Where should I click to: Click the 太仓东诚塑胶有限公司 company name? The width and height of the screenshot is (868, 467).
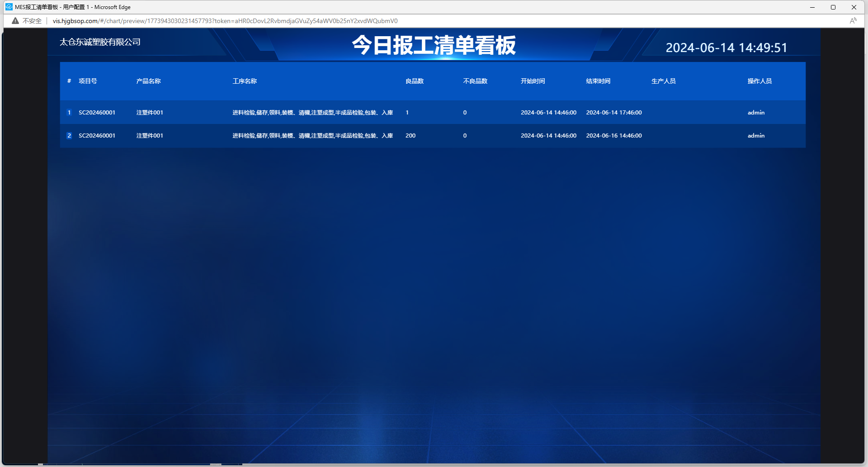coord(100,42)
